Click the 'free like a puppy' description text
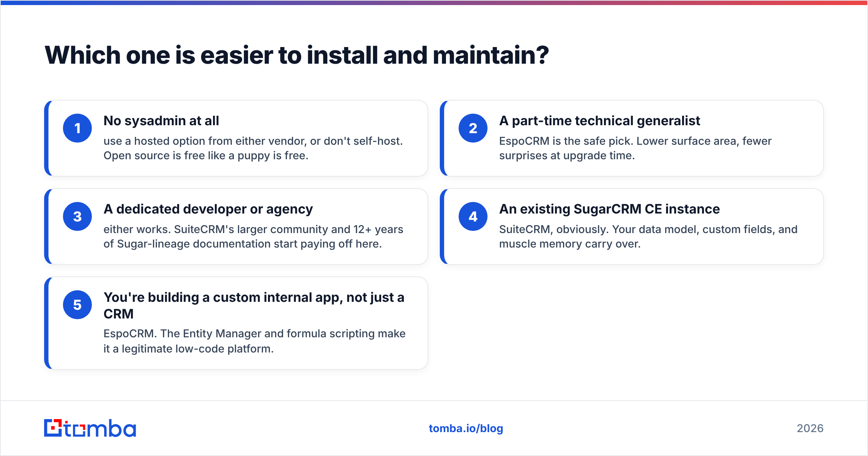Viewport: 868px width, 456px height. click(253, 148)
